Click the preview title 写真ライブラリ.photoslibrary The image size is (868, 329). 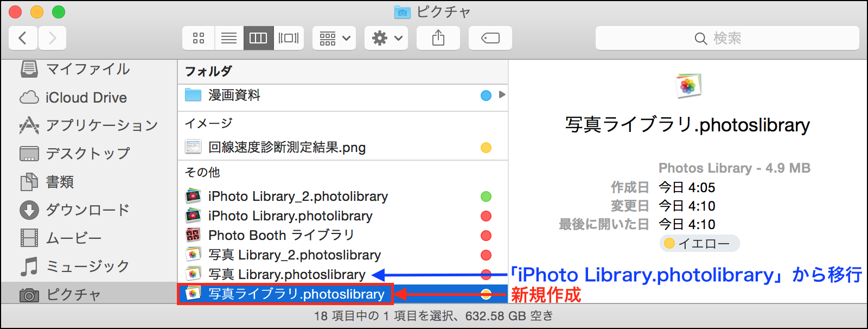tap(688, 125)
